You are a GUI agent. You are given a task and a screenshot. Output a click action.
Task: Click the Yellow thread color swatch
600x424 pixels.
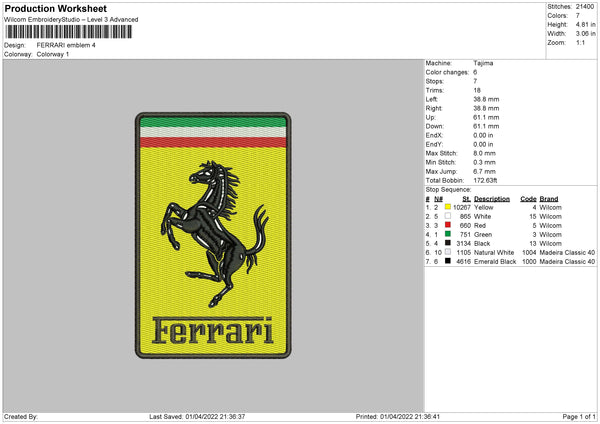[x=448, y=207]
